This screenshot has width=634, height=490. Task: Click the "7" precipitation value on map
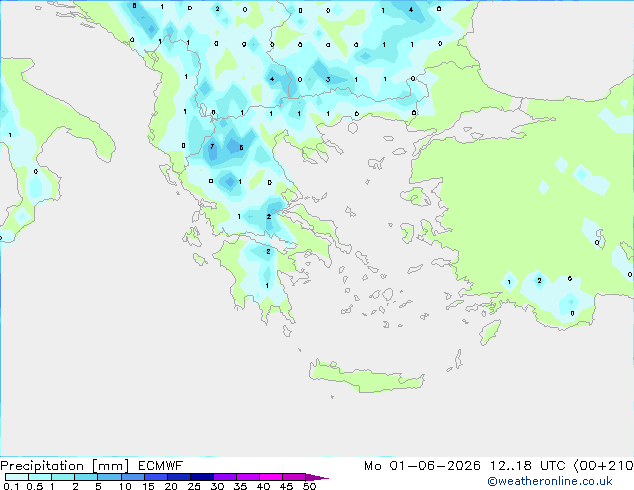pyautogui.click(x=212, y=147)
